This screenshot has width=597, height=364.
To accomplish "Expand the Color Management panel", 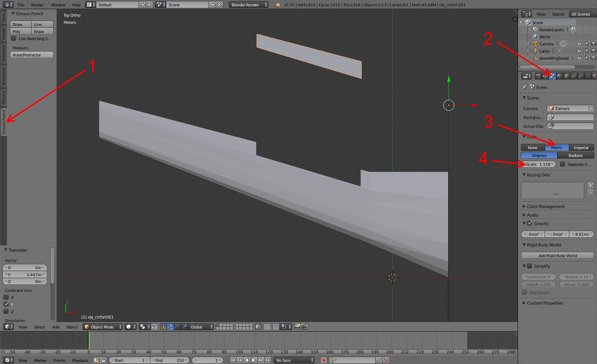I will pyautogui.click(x=545, y=206).
